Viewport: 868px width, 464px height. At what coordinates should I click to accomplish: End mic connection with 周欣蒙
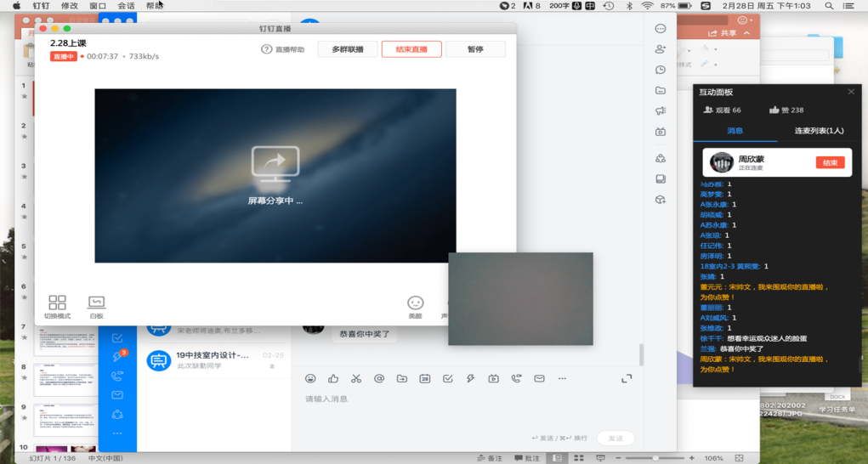click(x=830, y=162)
